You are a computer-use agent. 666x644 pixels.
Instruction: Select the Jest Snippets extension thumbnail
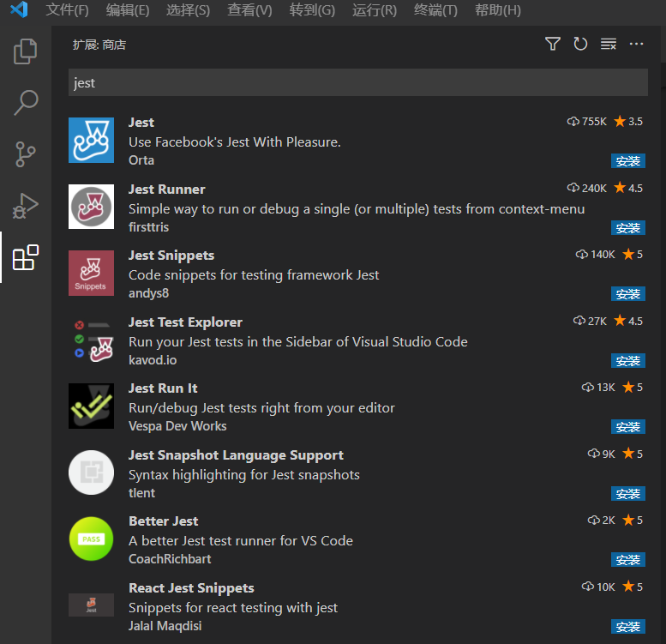tap(92, 274)
